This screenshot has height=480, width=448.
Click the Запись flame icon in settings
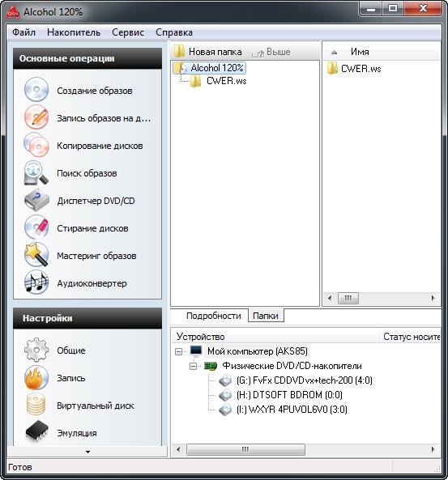pyautogui.click(x=36, y=378)
